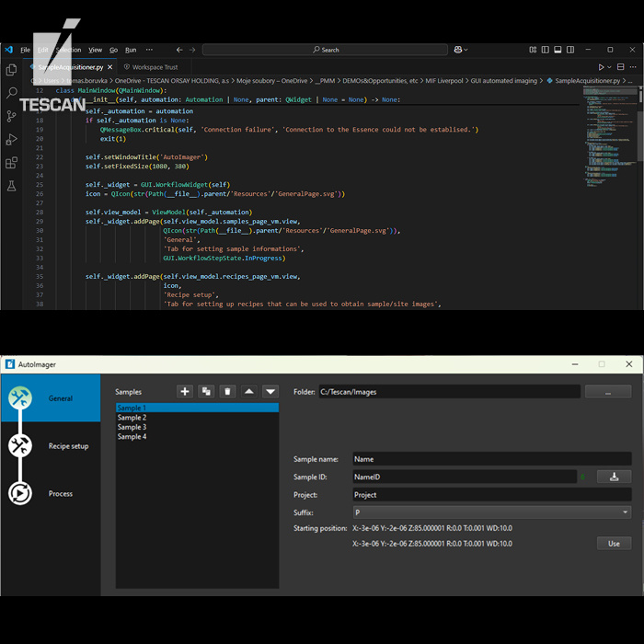Open the Go menu
The width and height of the screenshot is (644, 644).
pyautogui.click(x=114, y=50)
